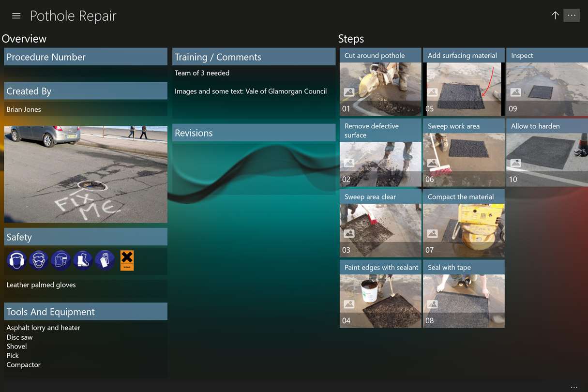Screen dimensions: 588x392
Task: Select the face shield safety icon
Action: coord(60,260)
